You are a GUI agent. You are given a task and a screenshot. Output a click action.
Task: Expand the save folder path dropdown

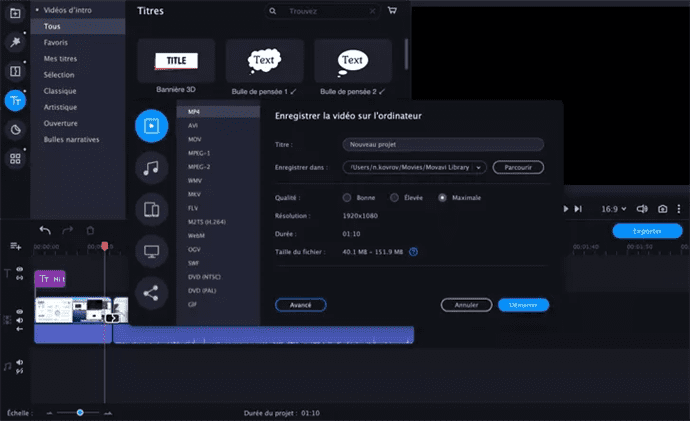pyautogui.click(x=478, y=167)
